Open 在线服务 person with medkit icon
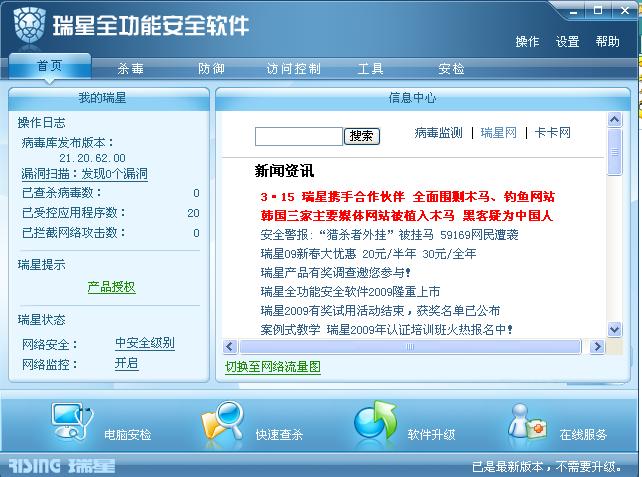 [527, 422]
